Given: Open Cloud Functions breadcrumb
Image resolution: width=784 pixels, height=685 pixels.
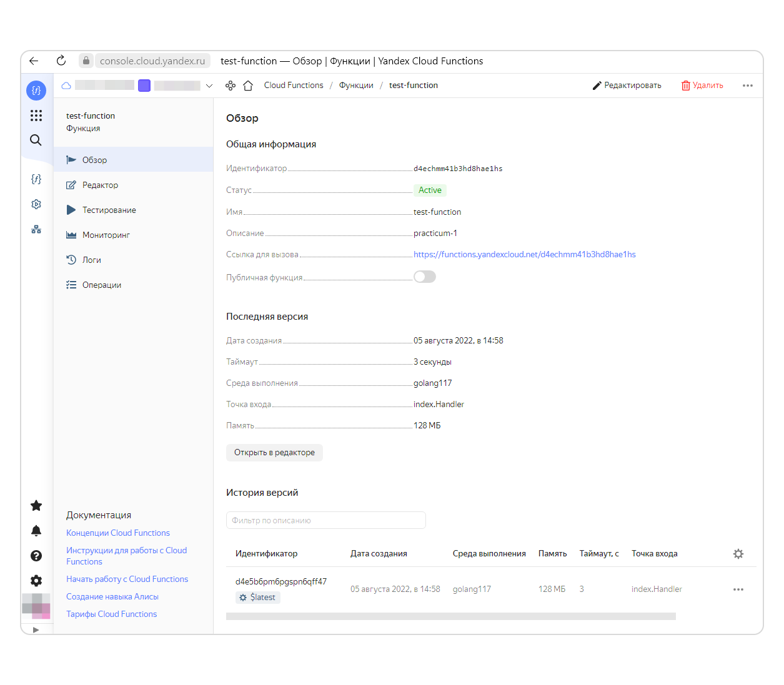Looking at the screenshot, I should click(x=294, y=86).
